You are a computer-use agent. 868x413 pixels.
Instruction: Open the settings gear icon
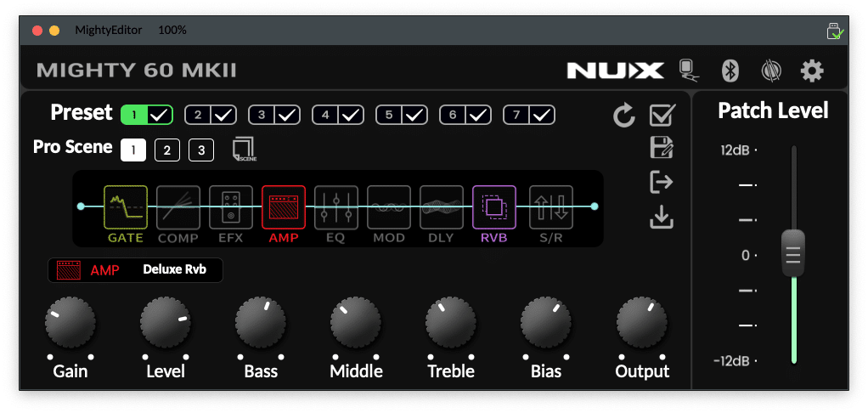(812, 71)
